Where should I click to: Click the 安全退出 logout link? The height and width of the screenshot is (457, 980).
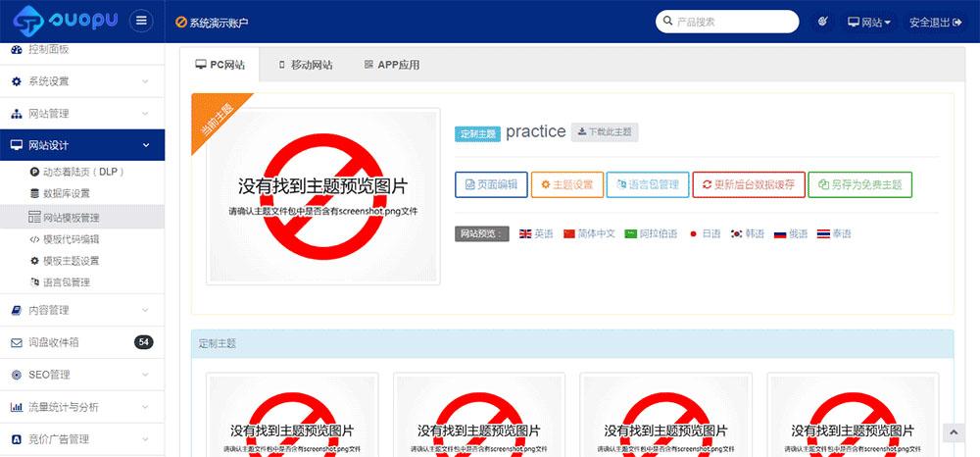935,23
